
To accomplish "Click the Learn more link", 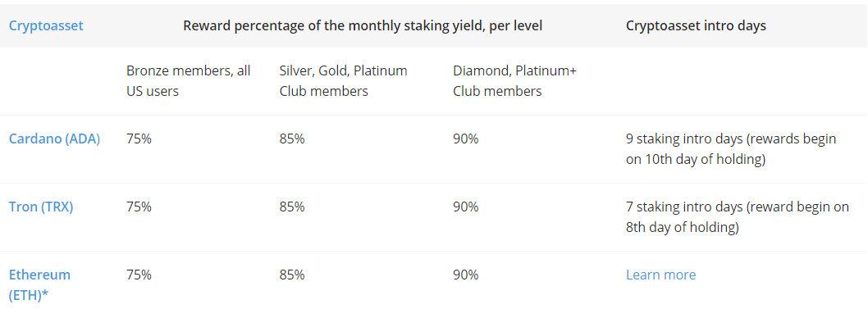I will click(x=661, y=275).
